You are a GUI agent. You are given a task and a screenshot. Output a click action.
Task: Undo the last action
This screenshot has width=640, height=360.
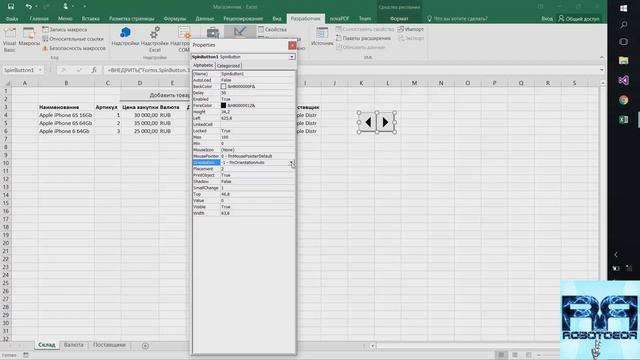point(28,7)
